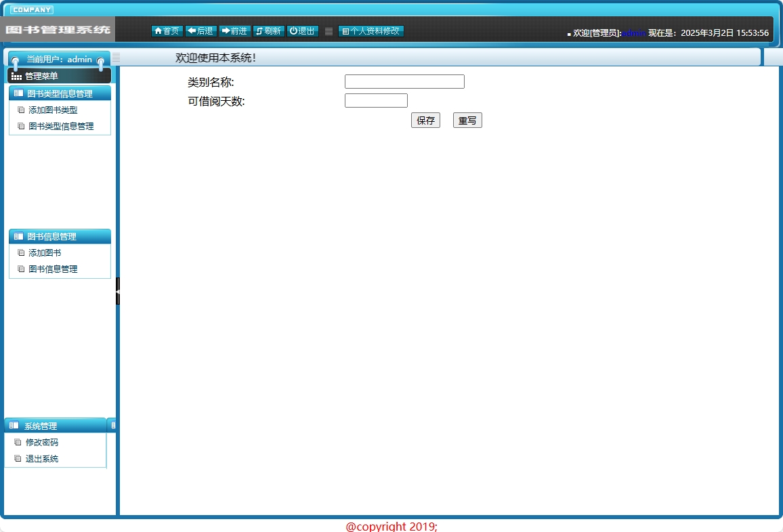Click the grid icon beside 管理菜单

pyautogui.click(x=14, y=75)
